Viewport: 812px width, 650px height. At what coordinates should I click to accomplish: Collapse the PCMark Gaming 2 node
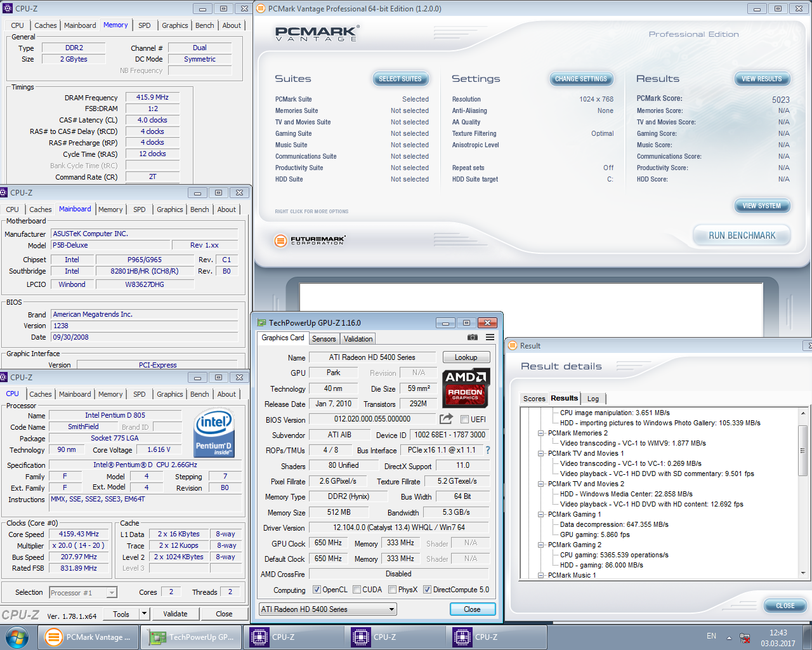pos(541,545)
